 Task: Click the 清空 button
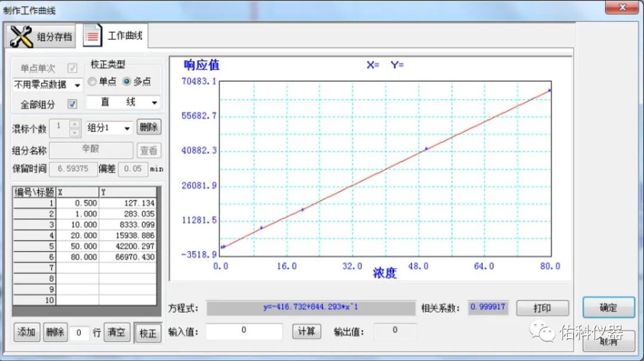coord(117,332)
